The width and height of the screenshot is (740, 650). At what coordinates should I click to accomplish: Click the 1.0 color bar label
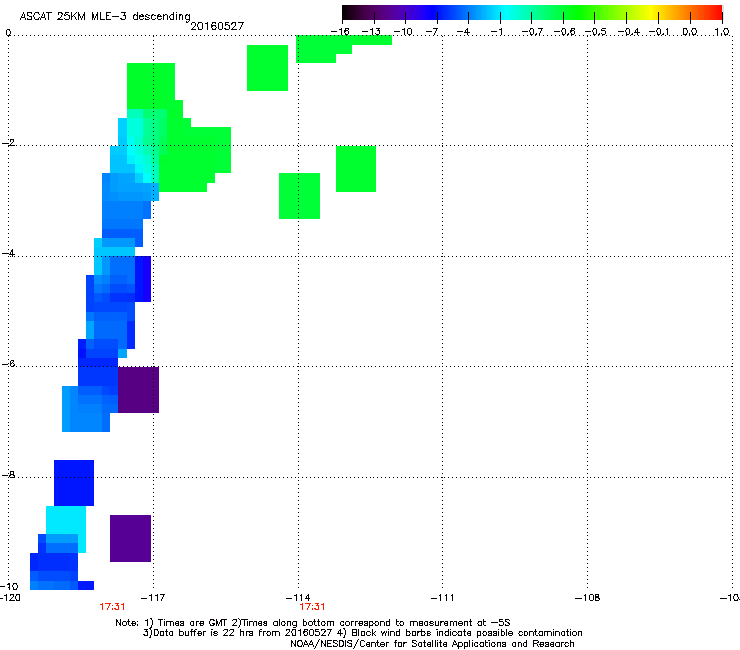click(x=722, y=32)
